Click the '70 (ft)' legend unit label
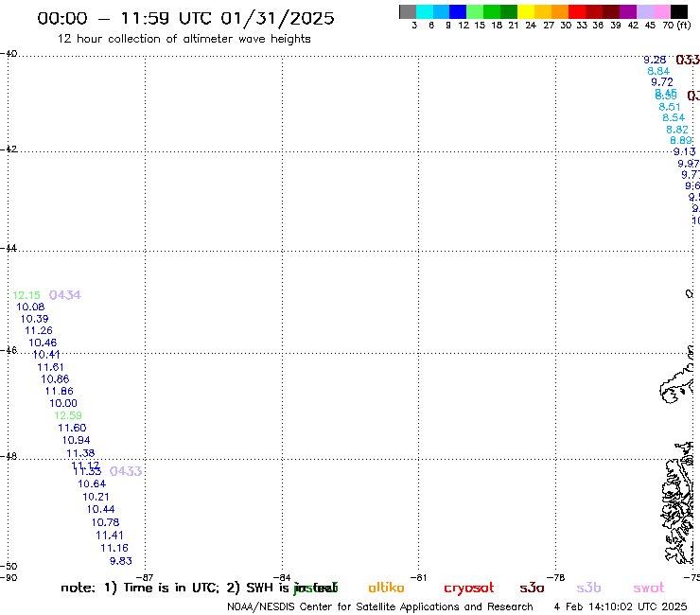The image size is (700, 615). [676, 26]
